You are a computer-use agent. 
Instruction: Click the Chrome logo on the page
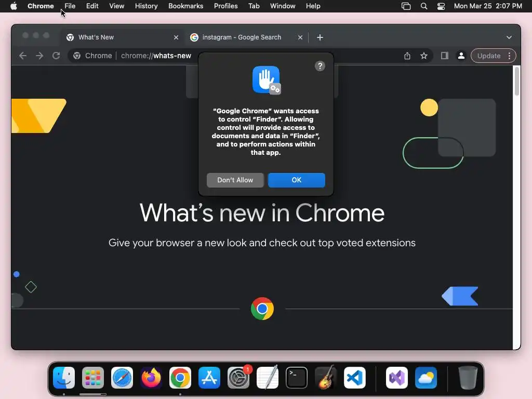pyautogui.click(x=262, y=309)
